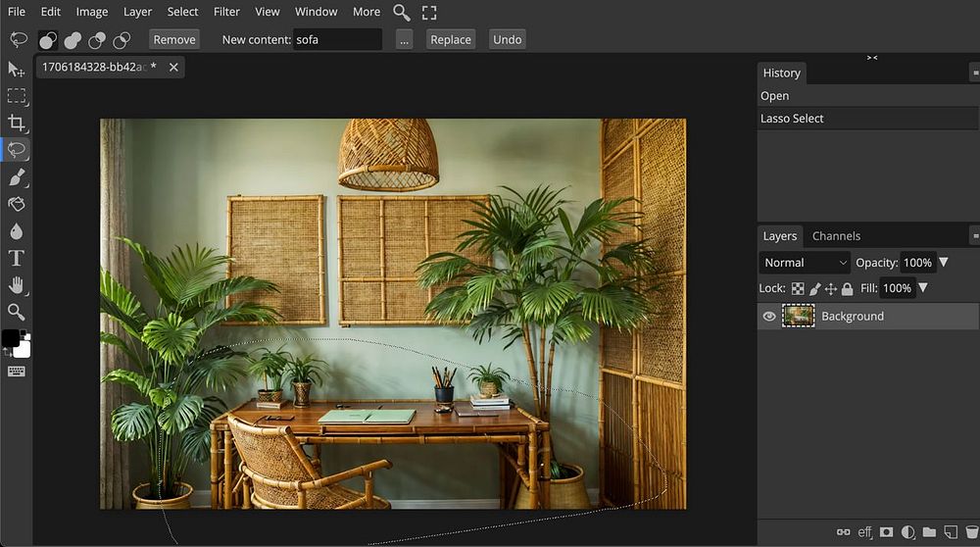Activate the Hand tool

pyautogui.click(x=17, y=285)
